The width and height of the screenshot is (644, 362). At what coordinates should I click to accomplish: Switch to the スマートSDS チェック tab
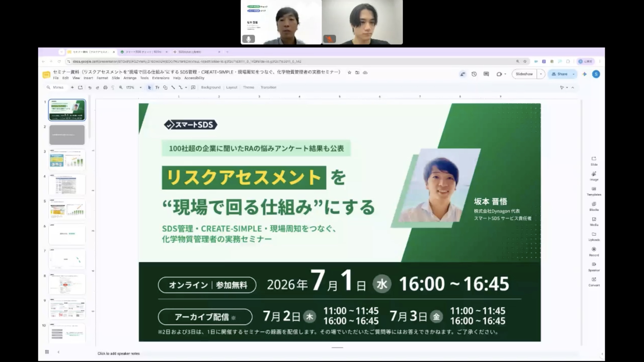[x=144, y=52]
